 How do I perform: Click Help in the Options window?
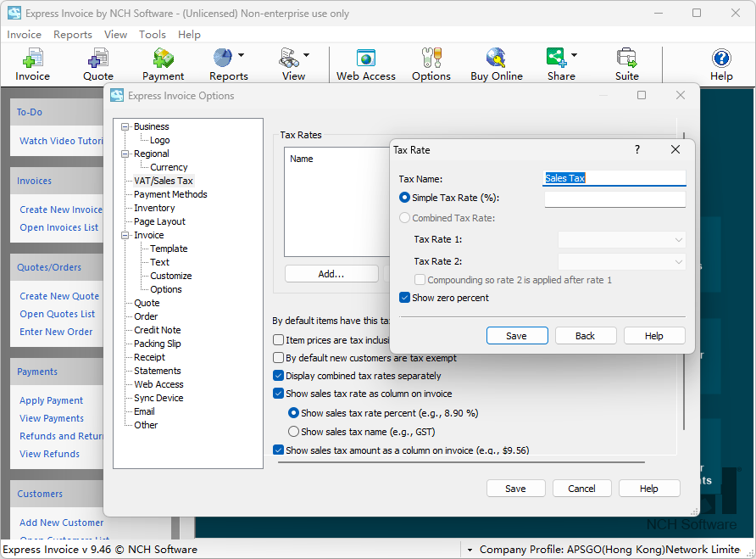pyautogui.click(x=649, y=488)
